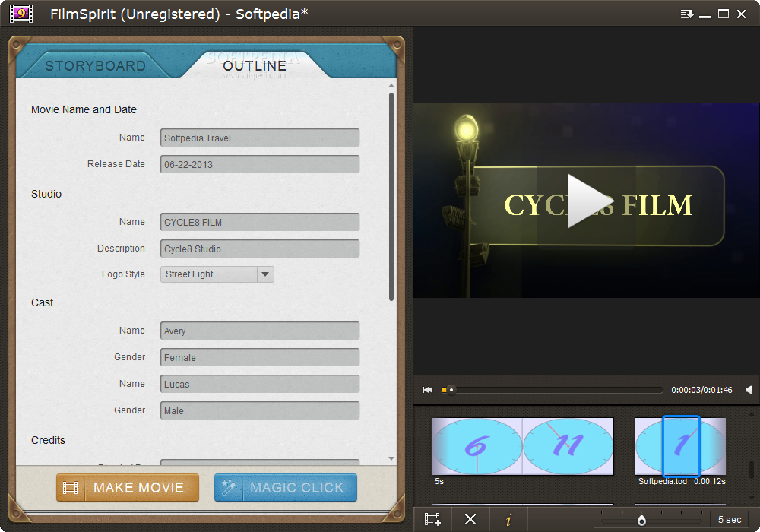This screenshot has width=760, height=532.
Task: Edit the Movie Name field Softpedia Travel
Action: tap(260, 138)
